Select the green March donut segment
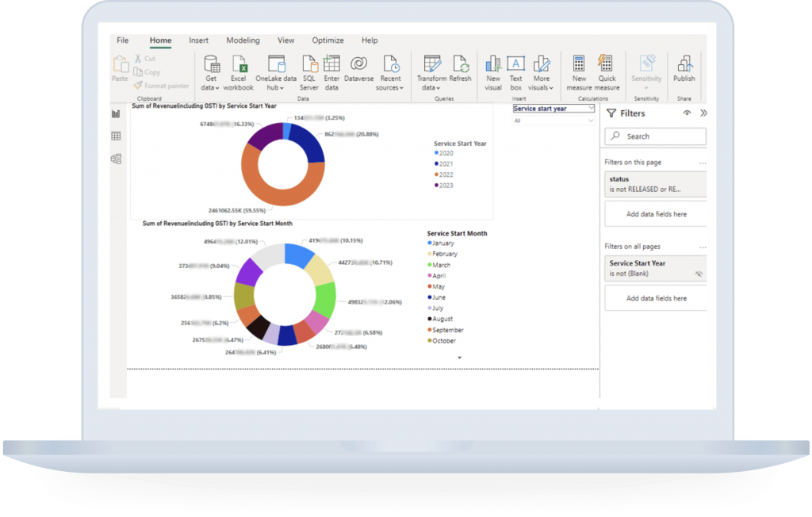 pyautogui.click(x=326, y=300)
